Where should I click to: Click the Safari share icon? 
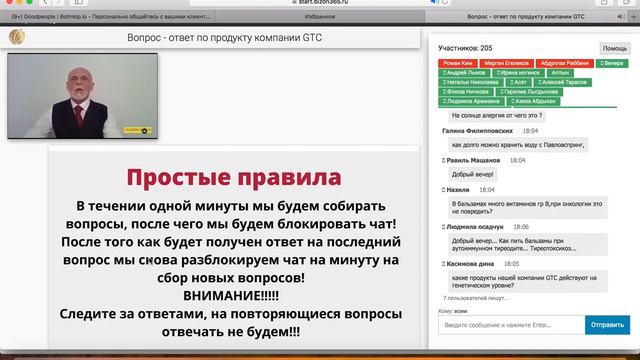604,2
